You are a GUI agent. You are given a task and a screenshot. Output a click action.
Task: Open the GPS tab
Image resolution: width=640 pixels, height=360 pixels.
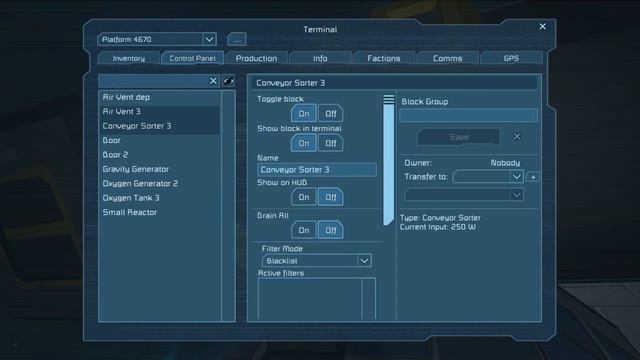click(511, 58)
